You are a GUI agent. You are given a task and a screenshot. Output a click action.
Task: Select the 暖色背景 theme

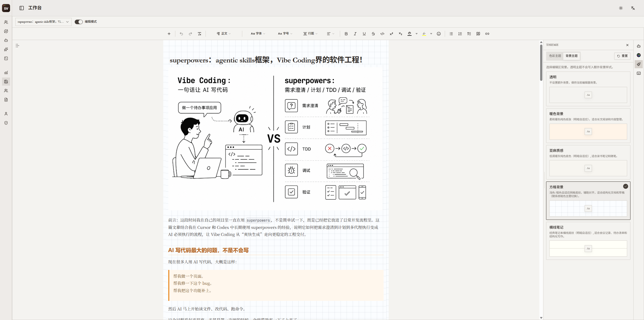tap(588, 125)
